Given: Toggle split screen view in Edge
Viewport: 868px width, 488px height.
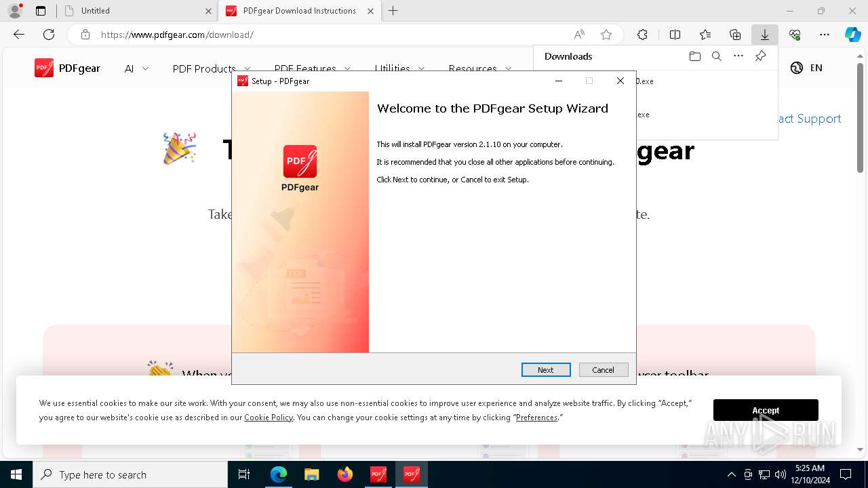Looking at the screenshot, I should pos(675,35).
